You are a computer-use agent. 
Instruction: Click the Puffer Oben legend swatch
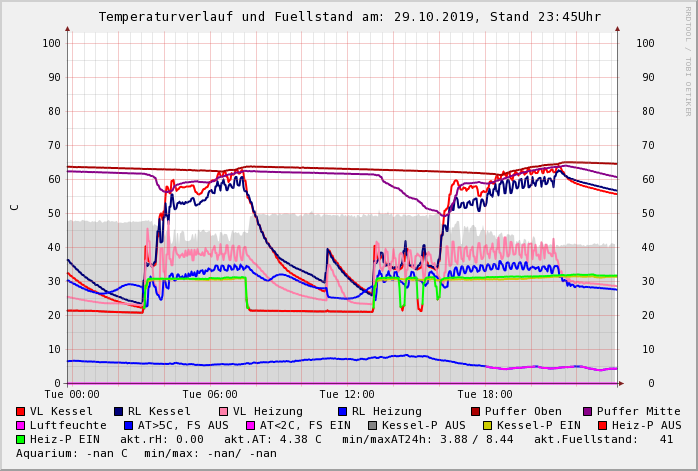coord(475,411)
